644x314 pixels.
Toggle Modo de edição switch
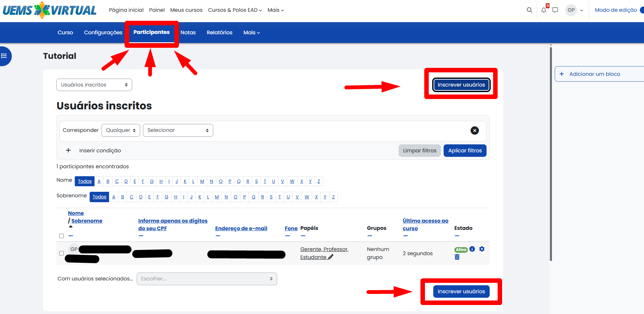(x=641, y=10)
